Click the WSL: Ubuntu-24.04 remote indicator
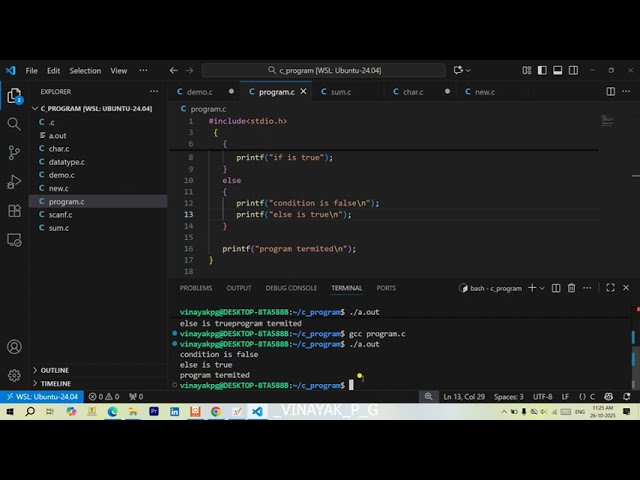The height and width of the screenshot is (480, 640). pos(42,396)
